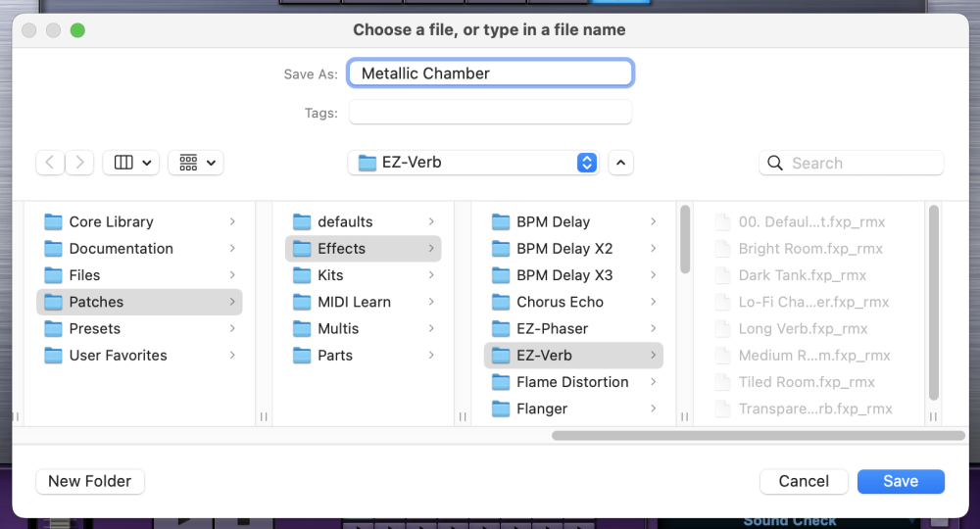980x529 pixels.
Task: Open the EZ-Verb location pop-up menu
Action: point(476,163)
